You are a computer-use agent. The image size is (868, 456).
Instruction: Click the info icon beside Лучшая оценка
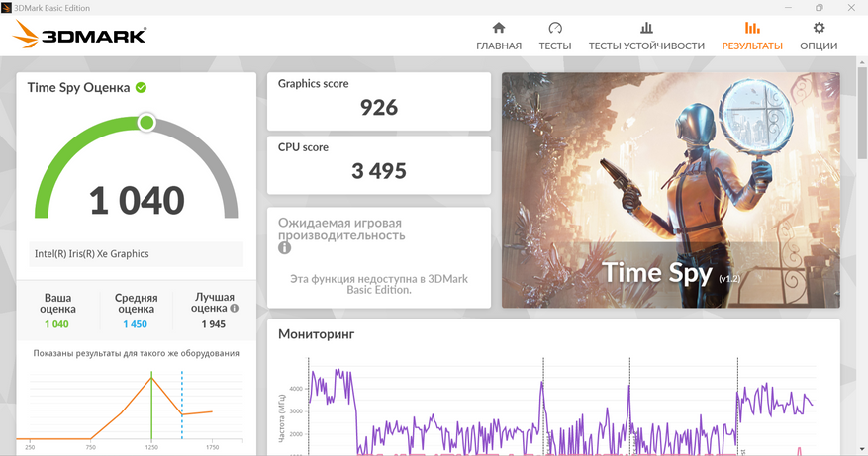(235, 309)
